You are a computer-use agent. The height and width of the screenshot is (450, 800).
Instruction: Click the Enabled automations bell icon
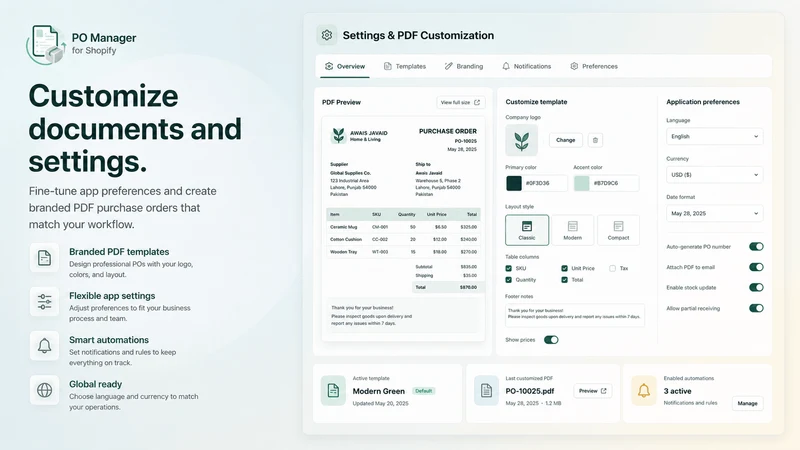point(644,391)
